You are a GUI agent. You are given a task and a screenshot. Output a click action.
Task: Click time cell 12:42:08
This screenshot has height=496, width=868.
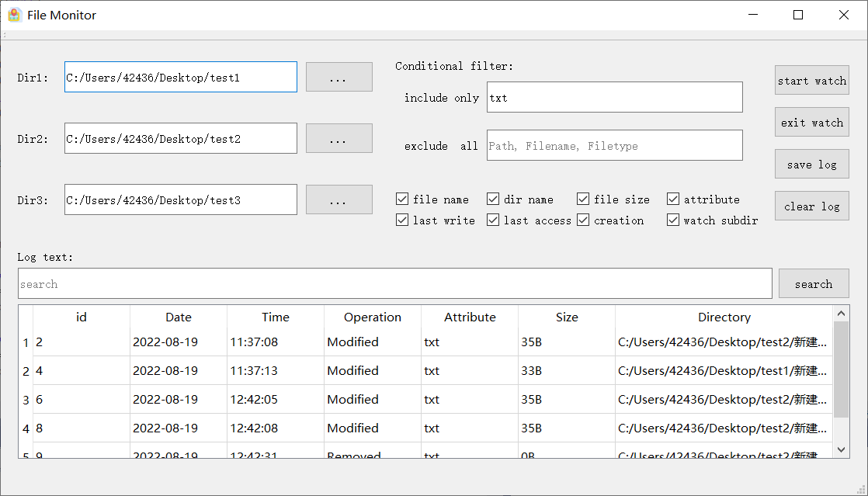coord(276,428)
